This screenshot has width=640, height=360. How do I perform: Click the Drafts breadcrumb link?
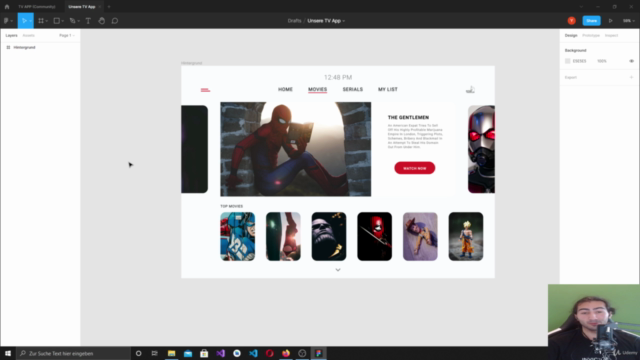coord(294,21)
